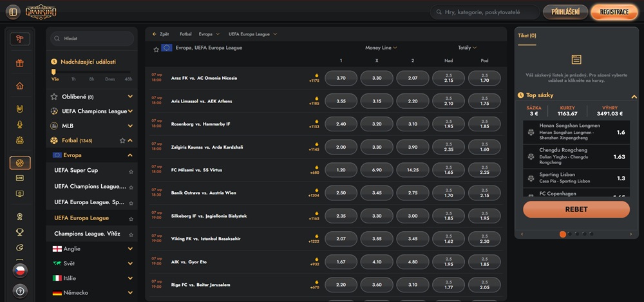Open the LIVE betting sidebar icon
This screenshot has height=302, width=644.
click(20, 178)
